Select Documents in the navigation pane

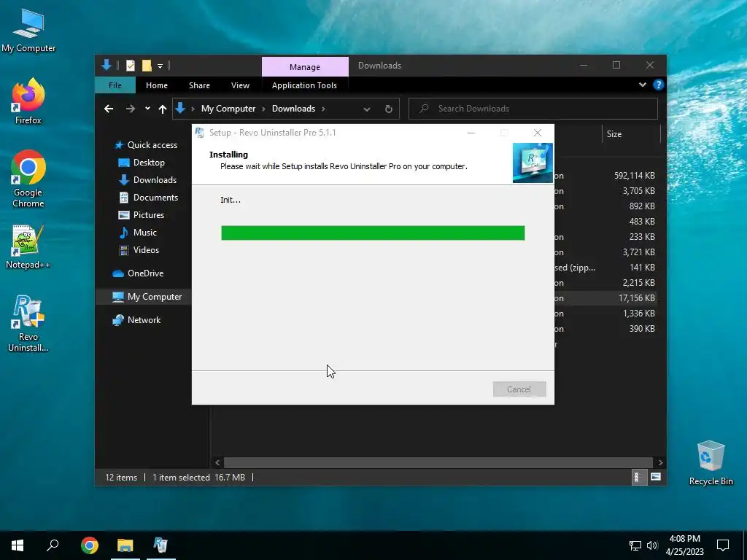pos(148,198)
